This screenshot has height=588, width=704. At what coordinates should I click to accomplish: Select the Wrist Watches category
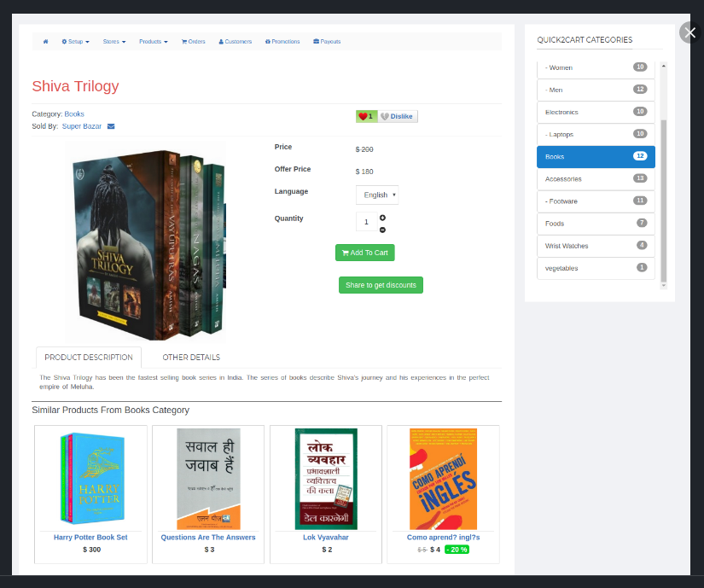click(x=596, y=246)
